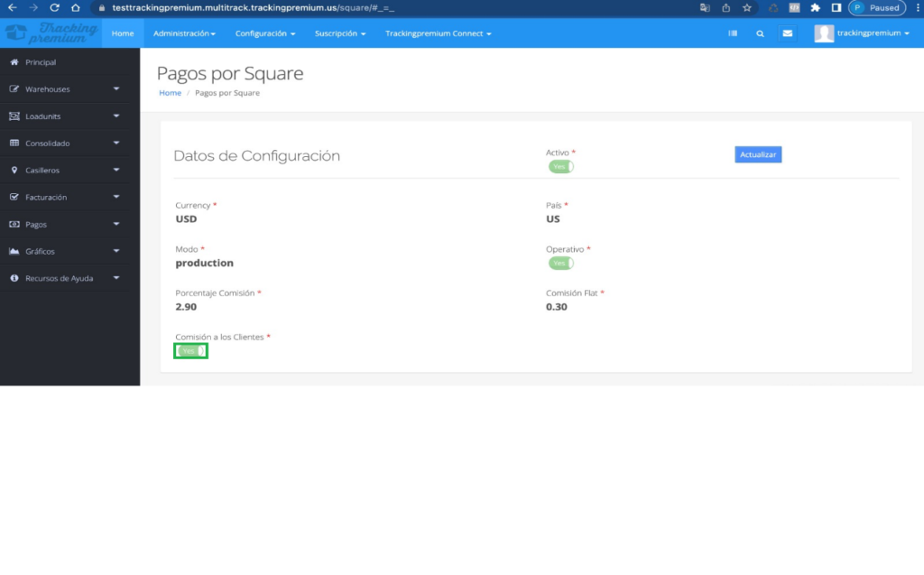
Task: Click the Loadunits icon in sidebar
Action: (x=14, y=116)
